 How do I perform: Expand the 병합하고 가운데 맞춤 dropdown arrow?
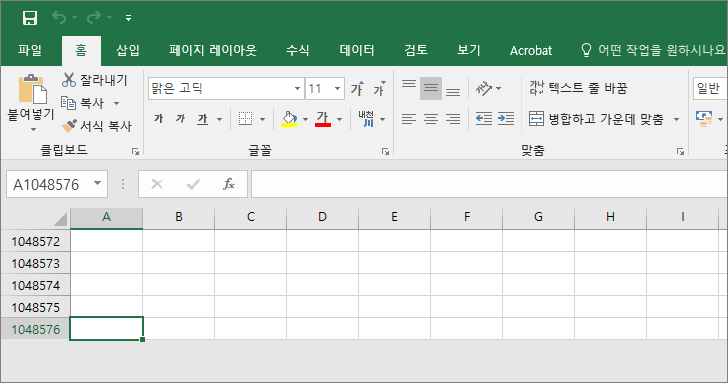(676, 119)
